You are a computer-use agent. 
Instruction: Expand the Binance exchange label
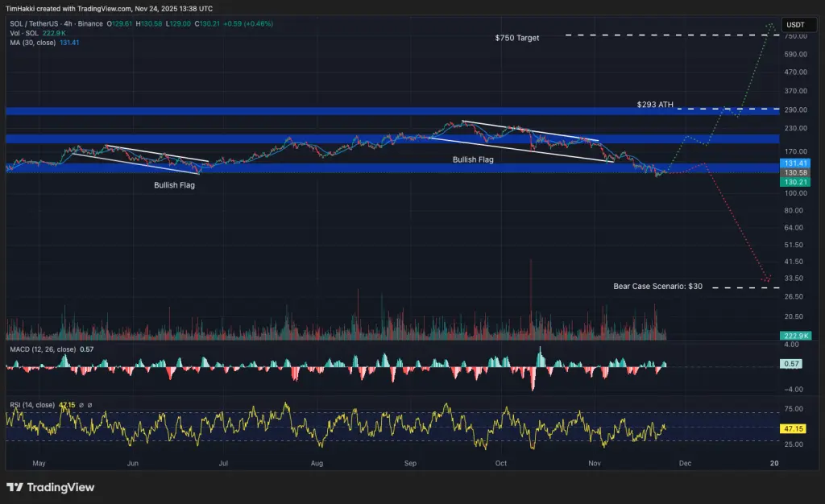[x=90, y=24]
